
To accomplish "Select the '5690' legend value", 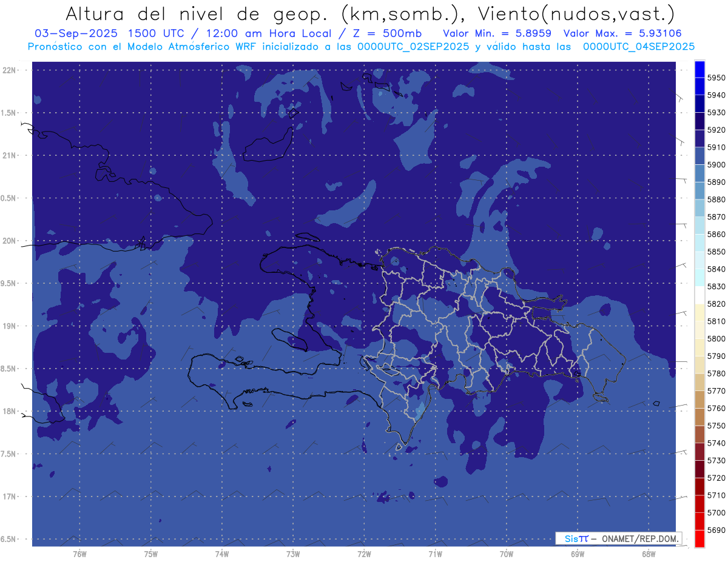I will [716, 530].
